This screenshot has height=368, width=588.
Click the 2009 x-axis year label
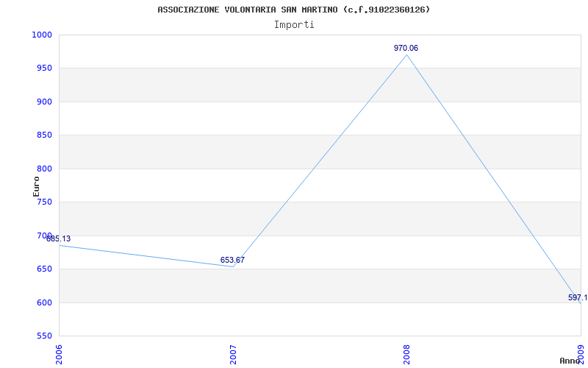tap(581, 355)
